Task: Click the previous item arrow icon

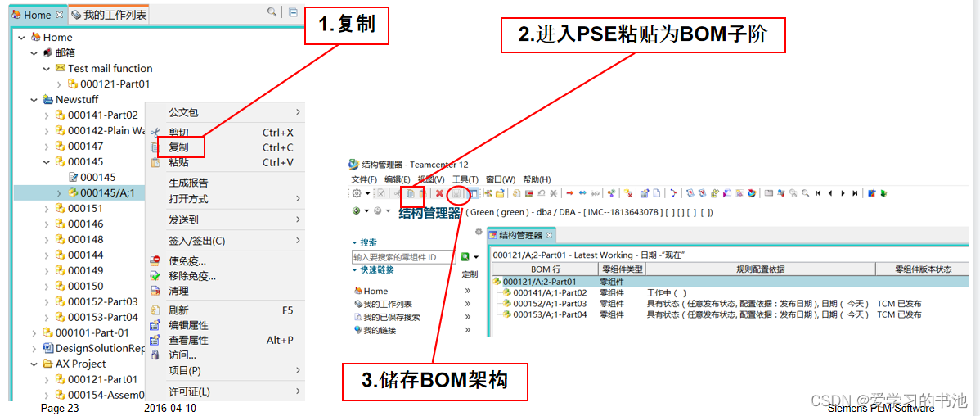Action: click(x=830, y=193)
